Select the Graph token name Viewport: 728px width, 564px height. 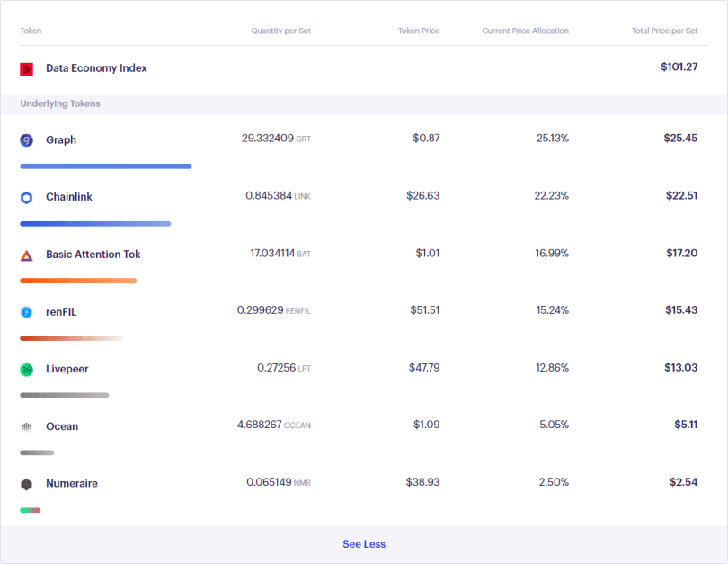[x=61, y=139]
